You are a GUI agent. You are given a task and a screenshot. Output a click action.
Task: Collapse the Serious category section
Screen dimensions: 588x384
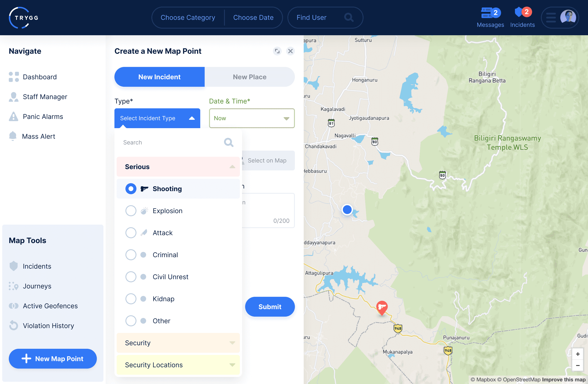(x=232, y=167)
